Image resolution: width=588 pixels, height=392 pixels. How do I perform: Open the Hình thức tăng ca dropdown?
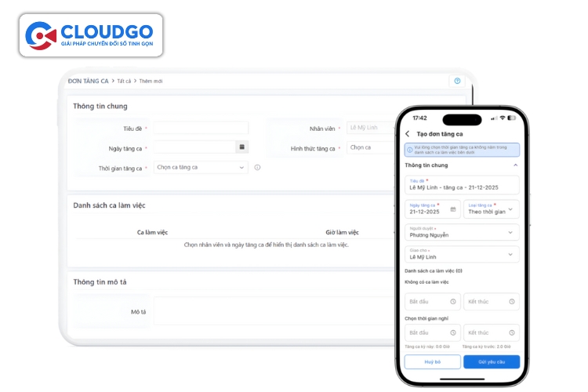click(369, 147)
